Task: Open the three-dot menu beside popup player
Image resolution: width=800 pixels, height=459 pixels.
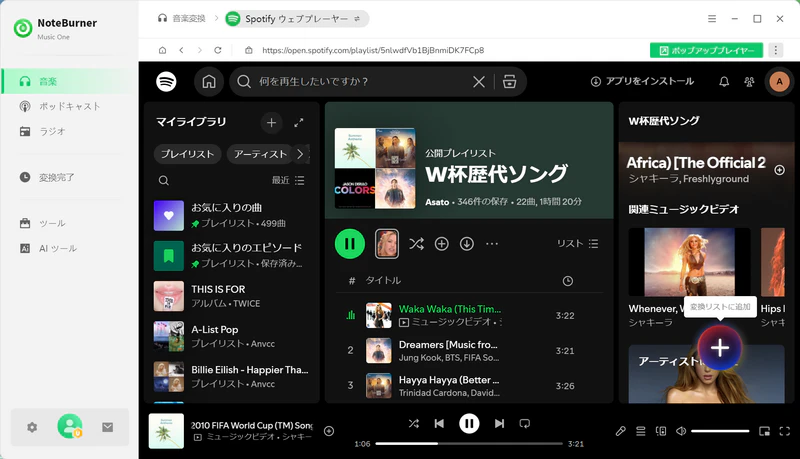Action: pyautogui.click(x=776, y=50)
